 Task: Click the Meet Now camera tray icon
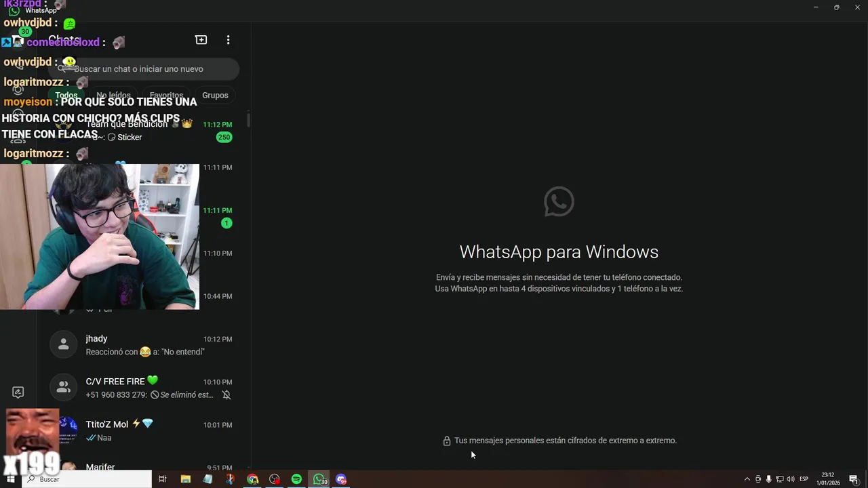758,479
